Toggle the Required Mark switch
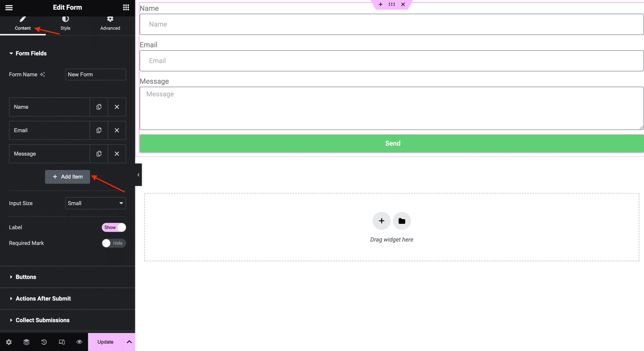This screenshot has width=644, height=351. [114, 243]
